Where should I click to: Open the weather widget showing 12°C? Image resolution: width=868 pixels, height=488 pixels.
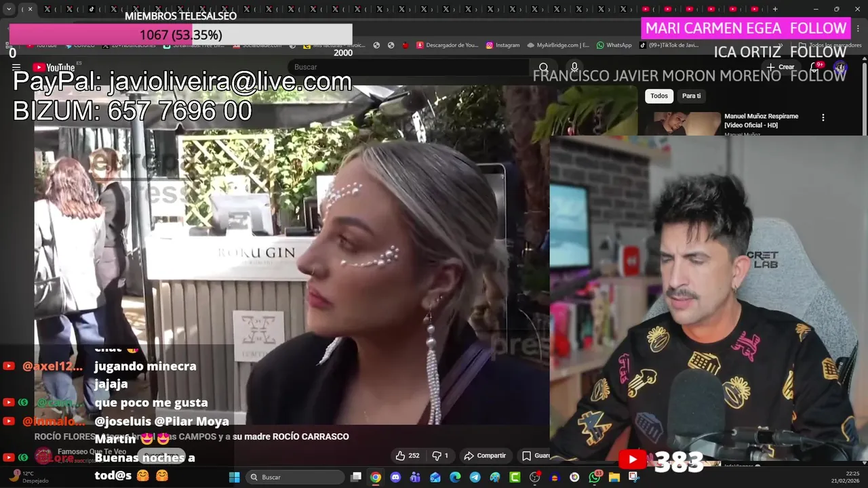point(29,477)
